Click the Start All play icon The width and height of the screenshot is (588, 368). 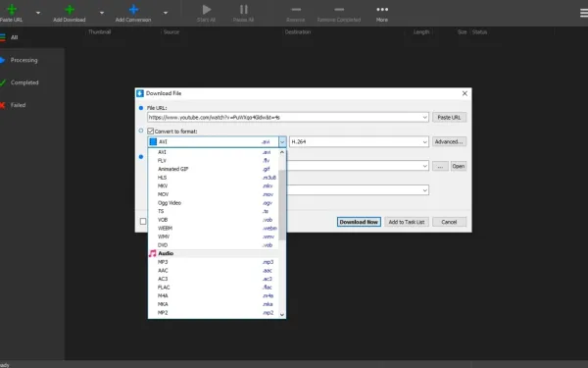coord(206,10)
